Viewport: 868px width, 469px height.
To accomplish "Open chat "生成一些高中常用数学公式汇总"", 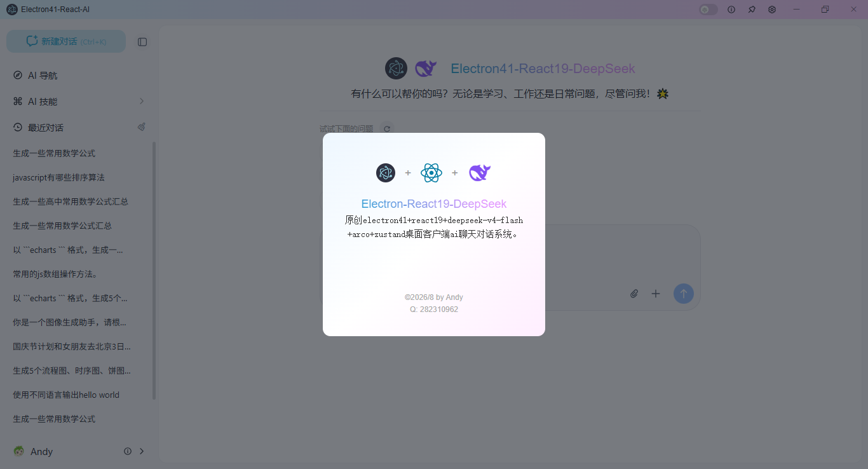I will [x=71, y=201].
